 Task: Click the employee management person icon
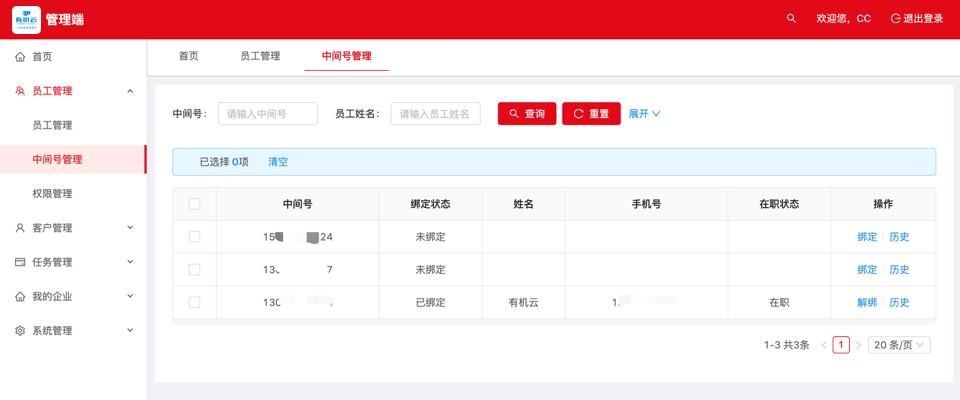[x=20, y=91]
